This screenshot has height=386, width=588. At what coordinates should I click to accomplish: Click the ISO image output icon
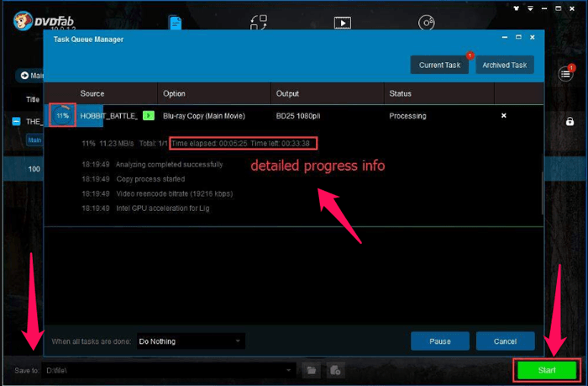334,370
